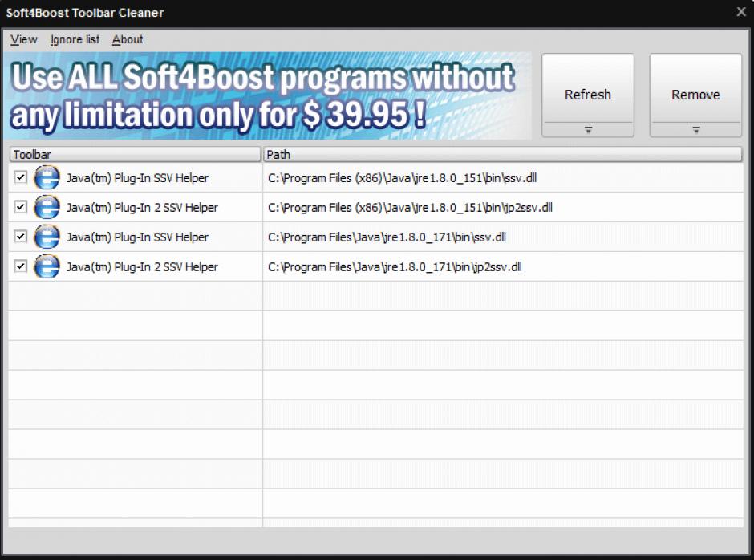Select the Plug-In SSV Helper name in the jre1.8.0_151 row
The width and height of the screenshot is (754, 560).
137,178
